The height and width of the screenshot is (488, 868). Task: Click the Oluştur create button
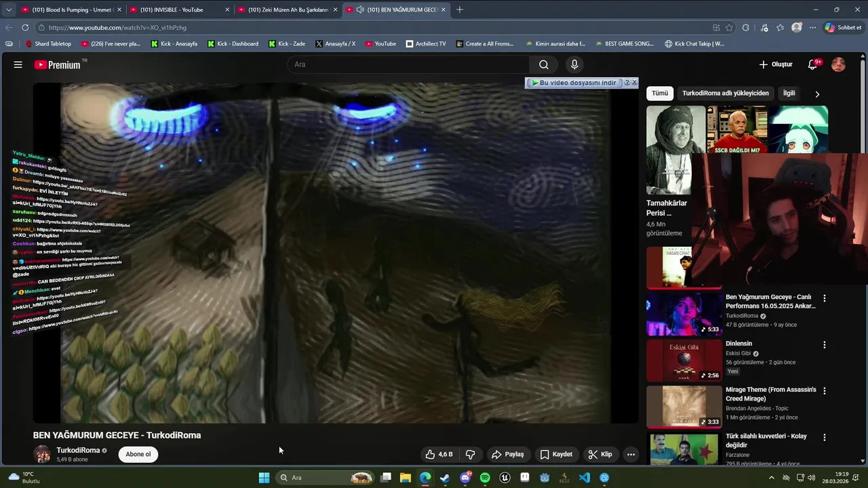[776, 64]
